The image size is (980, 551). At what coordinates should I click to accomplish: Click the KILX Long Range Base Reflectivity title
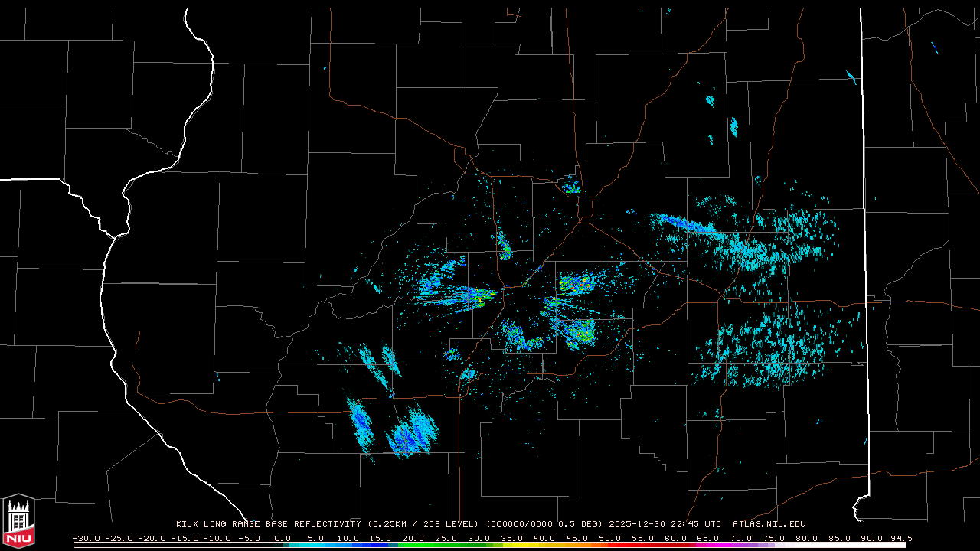pyautogui.click(x=268, y=524)
